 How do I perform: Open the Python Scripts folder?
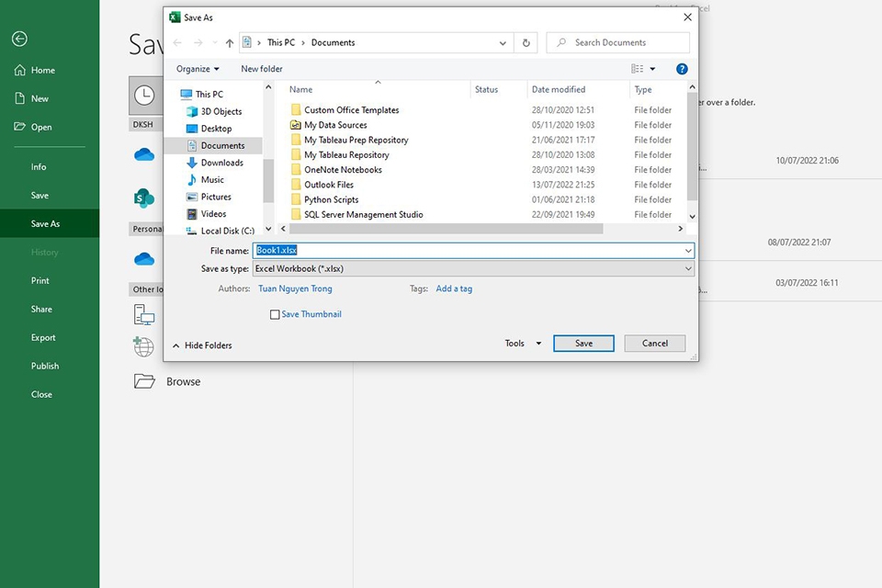(331, 199)
